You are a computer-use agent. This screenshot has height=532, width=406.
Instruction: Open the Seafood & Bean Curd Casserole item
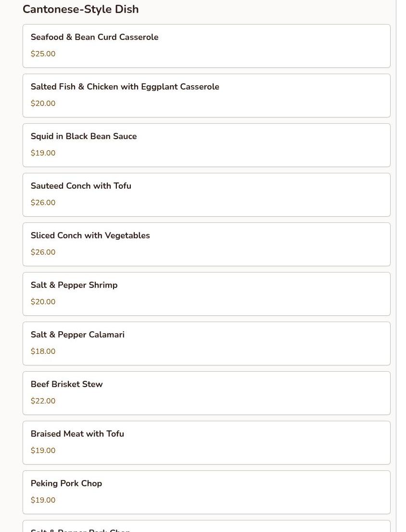coord(206,46)
